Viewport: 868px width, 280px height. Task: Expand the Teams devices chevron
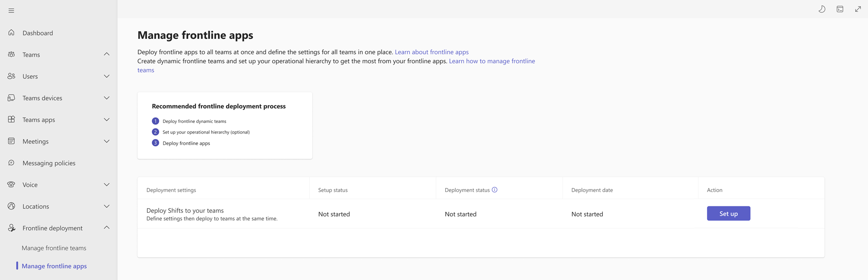tap(107, 98)
